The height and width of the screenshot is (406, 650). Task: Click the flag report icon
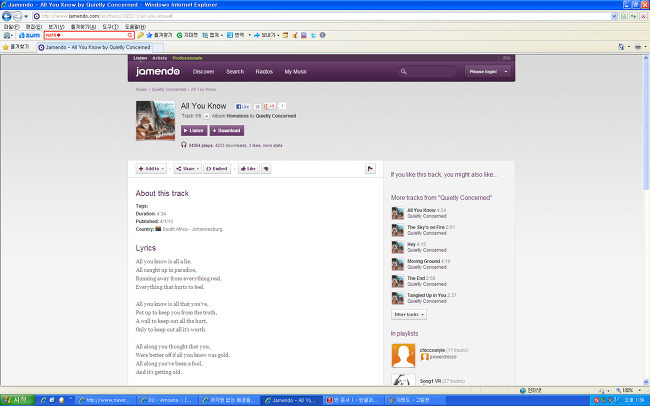pos(370,168)
